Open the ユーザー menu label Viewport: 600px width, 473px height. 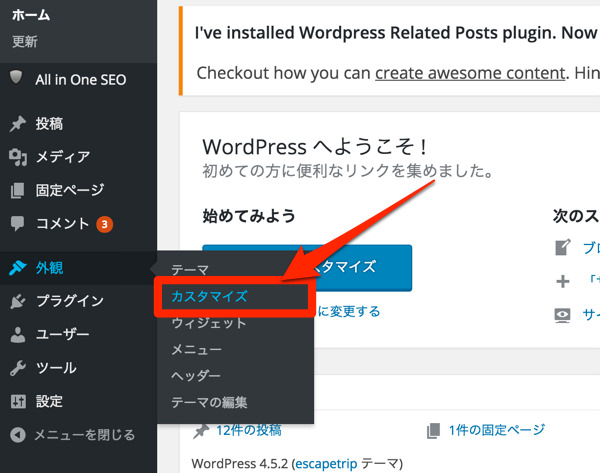62,334
